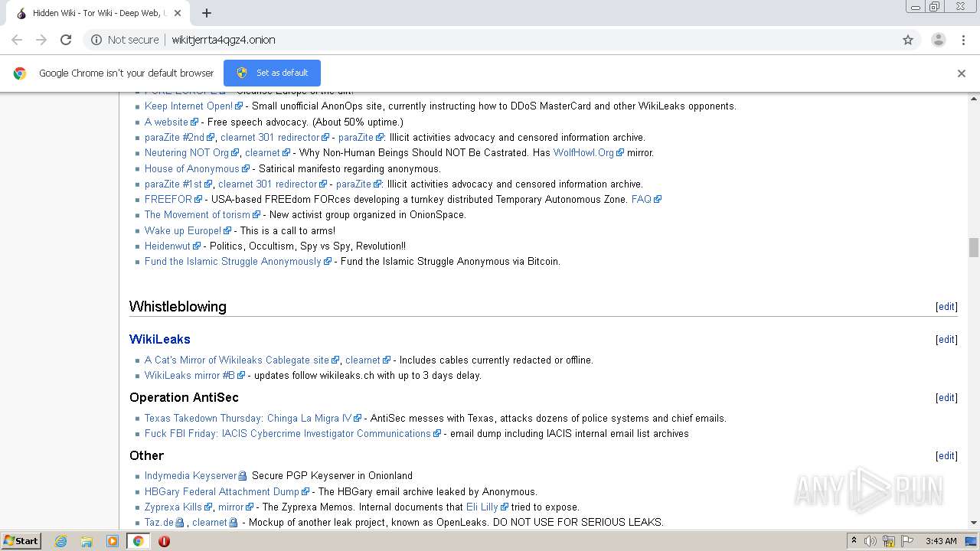Image resolution: width=980 pixels, height=551 pixels.
Task: Open the Action Center flag tray icon
Action: pyautogui.click(x=906, y=541)
